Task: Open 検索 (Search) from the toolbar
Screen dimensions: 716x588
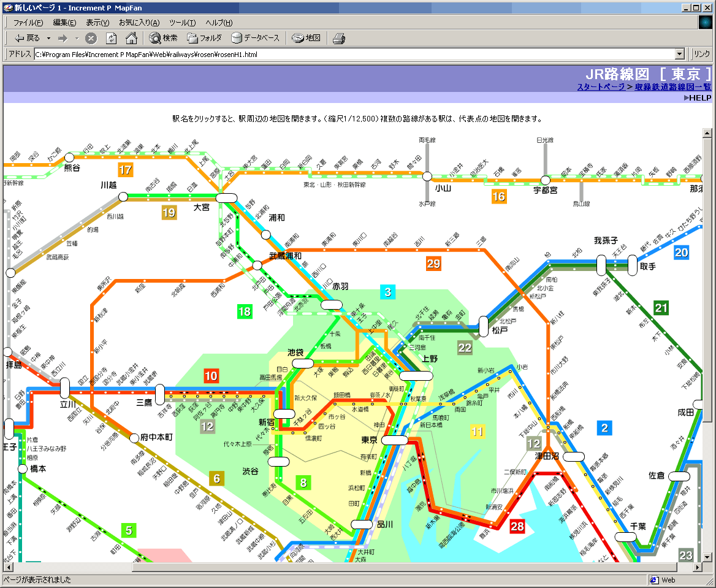Action: point(163,38)
